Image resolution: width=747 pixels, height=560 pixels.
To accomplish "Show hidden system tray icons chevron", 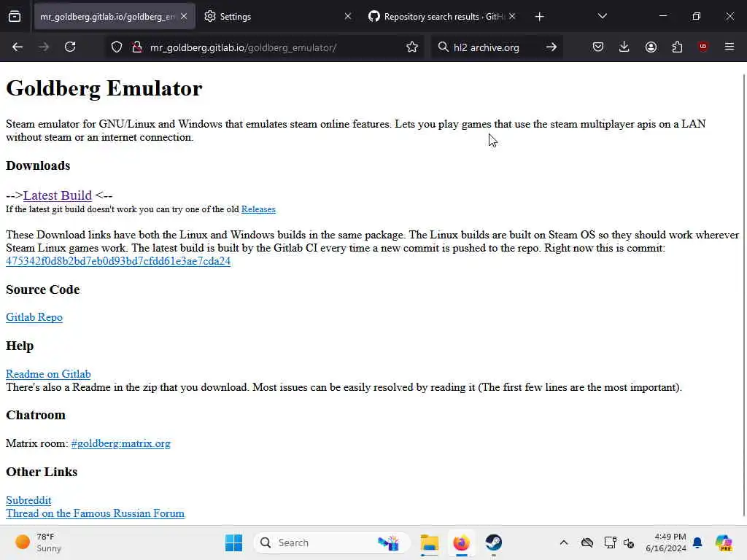I will (x=564, y=542).
